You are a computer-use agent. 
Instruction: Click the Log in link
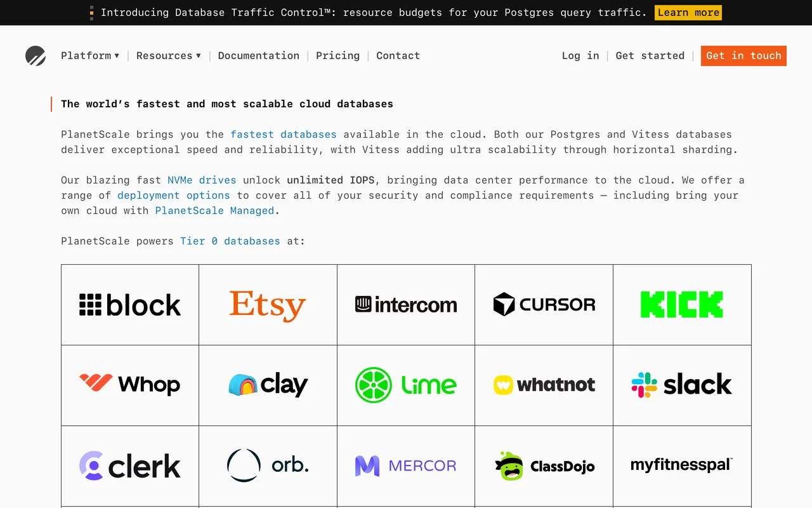pos(580,56)
